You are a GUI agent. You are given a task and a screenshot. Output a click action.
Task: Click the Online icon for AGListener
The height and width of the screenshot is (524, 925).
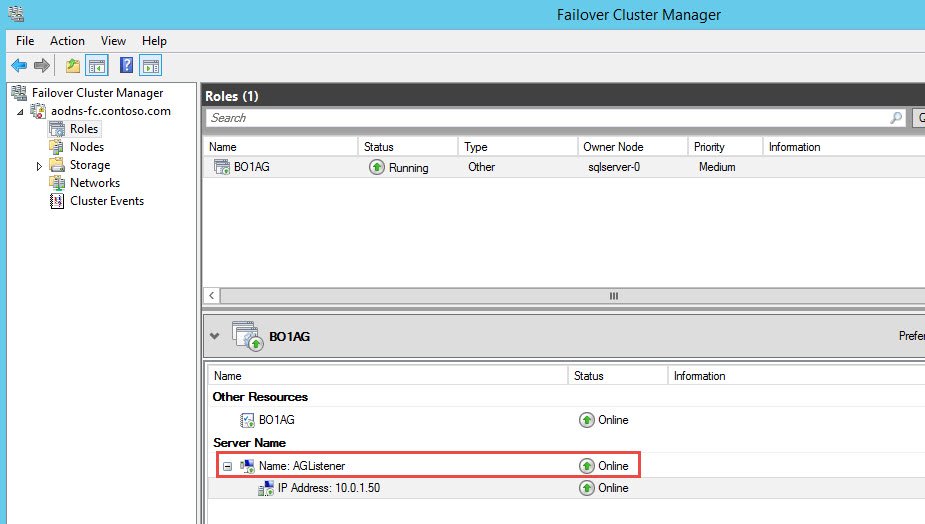click(586, 466)
